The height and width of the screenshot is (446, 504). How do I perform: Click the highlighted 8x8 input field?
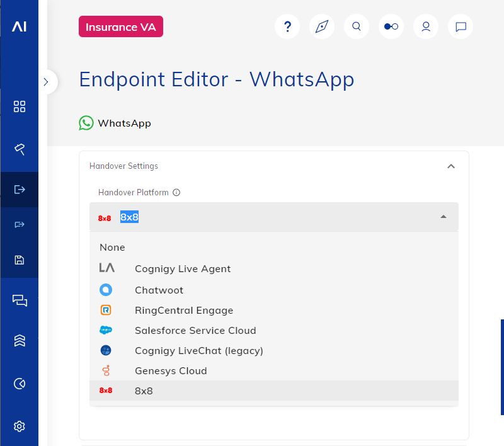(274, 217)
